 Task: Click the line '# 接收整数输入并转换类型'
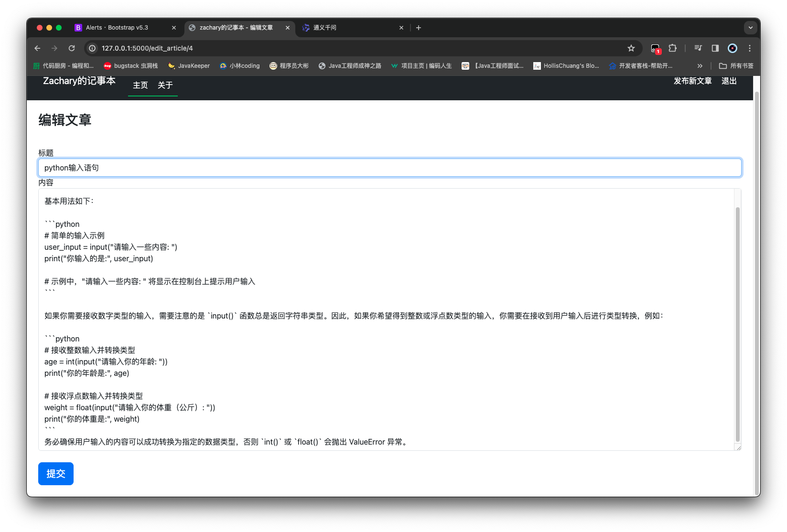tap(90, 350)
